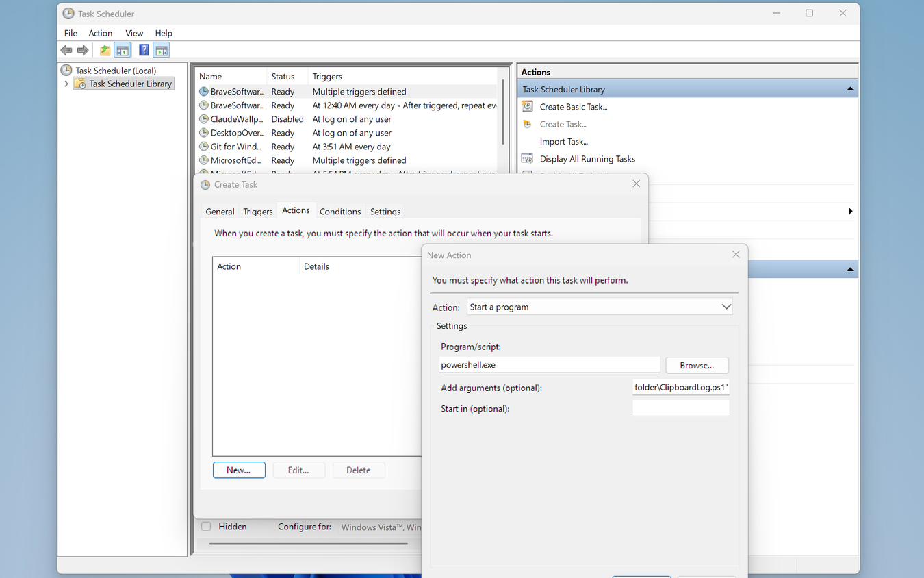Expand the submenu arrow in the Actions pane

(x=850, y=212)
